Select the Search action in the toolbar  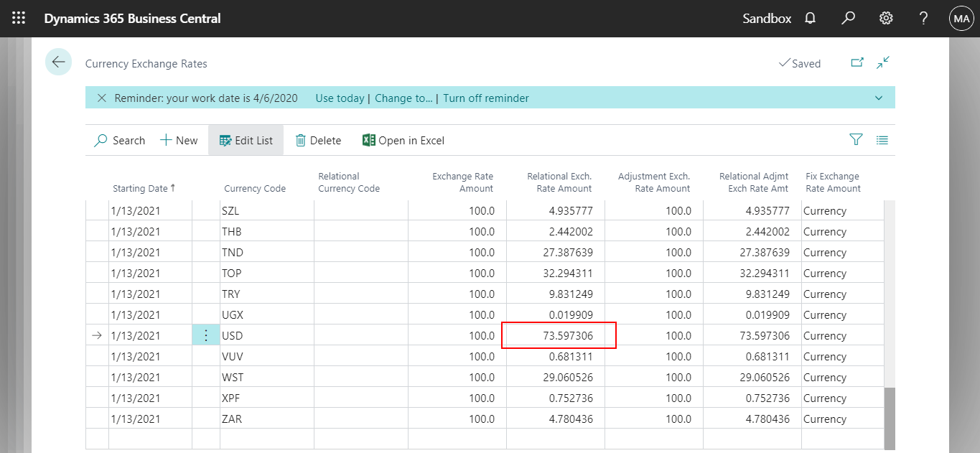click(x=119, y=140)
